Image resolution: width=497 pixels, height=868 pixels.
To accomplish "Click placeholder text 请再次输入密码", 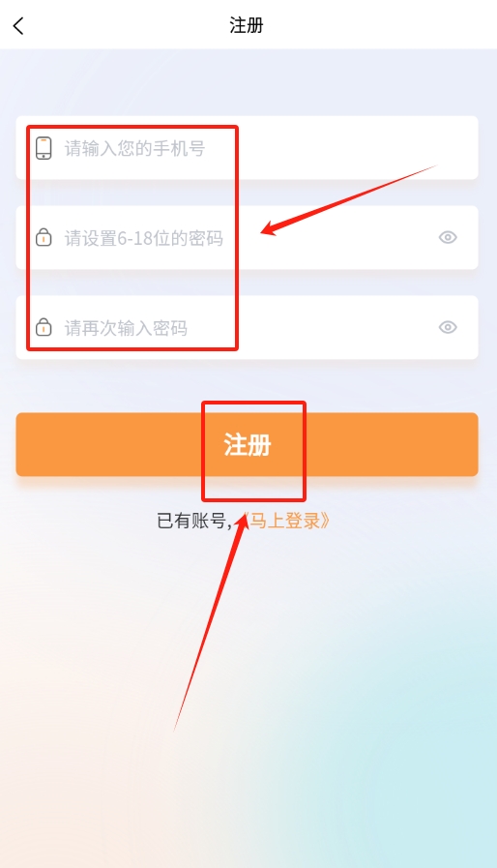I will pos(127,328).
